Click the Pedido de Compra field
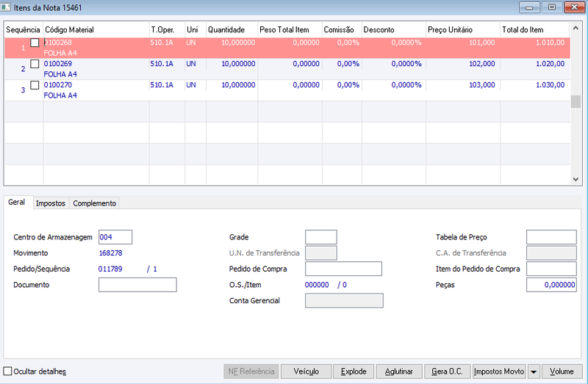Screen dimensions: 588x384 (343, 269)
